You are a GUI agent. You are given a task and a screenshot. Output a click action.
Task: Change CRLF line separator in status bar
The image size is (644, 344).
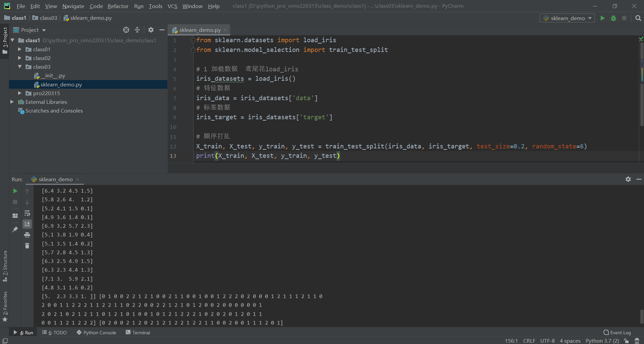click(x=529, y=341)
